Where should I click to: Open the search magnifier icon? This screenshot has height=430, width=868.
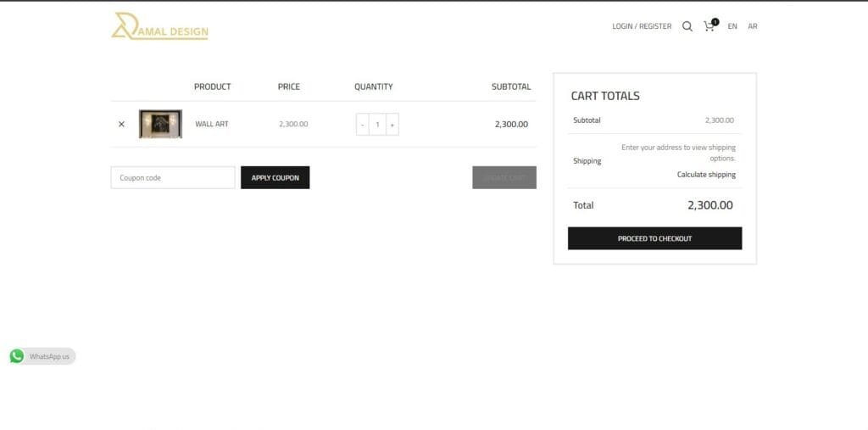point(687,26)
